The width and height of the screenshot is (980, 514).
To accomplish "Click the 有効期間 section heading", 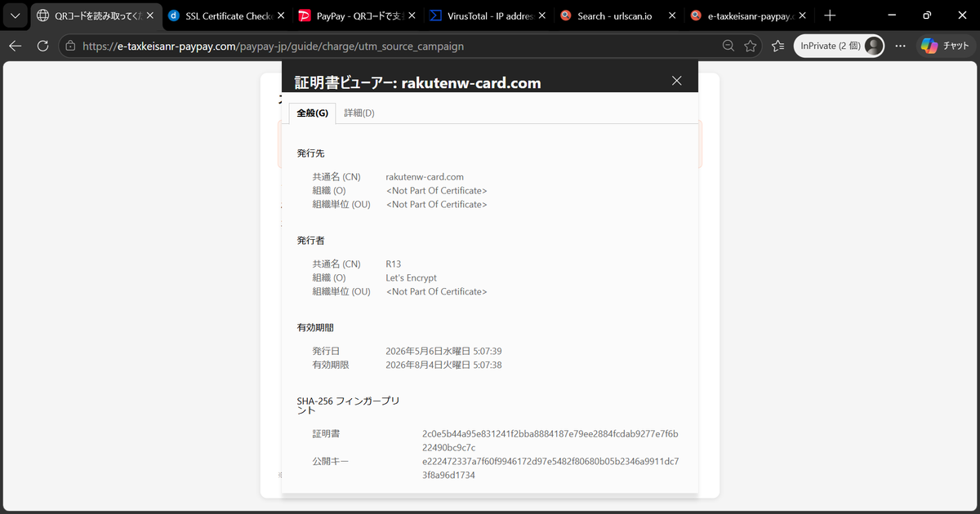I will 315,328.
